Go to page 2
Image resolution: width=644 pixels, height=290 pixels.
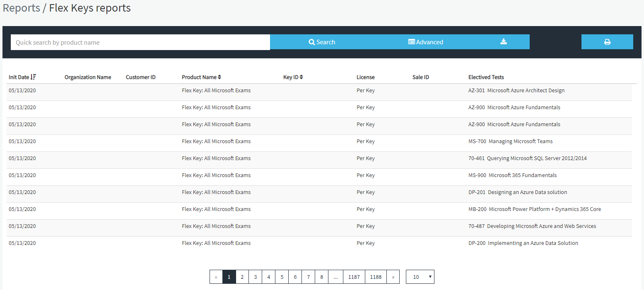242,277
